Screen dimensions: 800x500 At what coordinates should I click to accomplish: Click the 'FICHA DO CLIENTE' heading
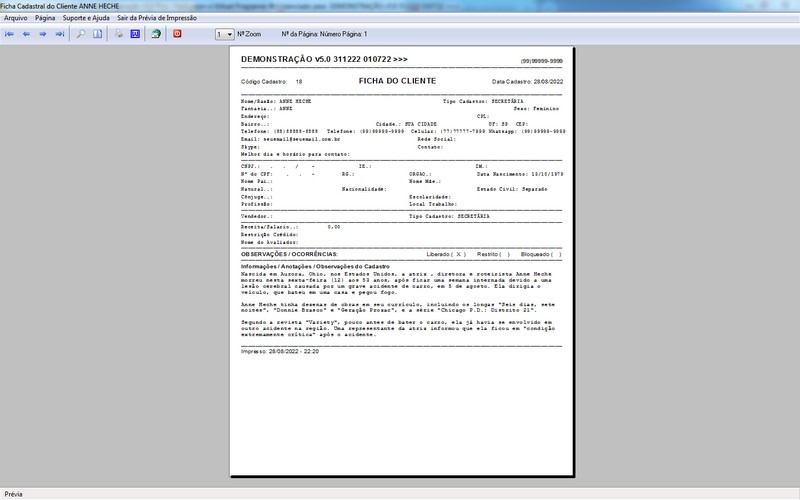pyautogui.click(x=397, y=81)
